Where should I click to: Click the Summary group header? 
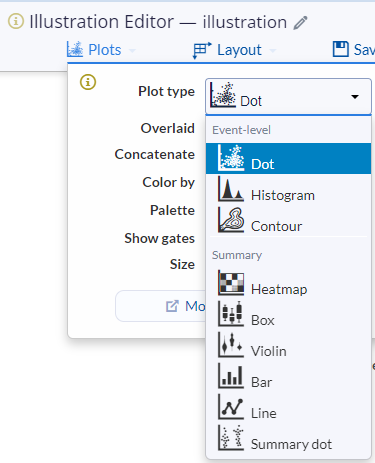(x=237, y=255)
